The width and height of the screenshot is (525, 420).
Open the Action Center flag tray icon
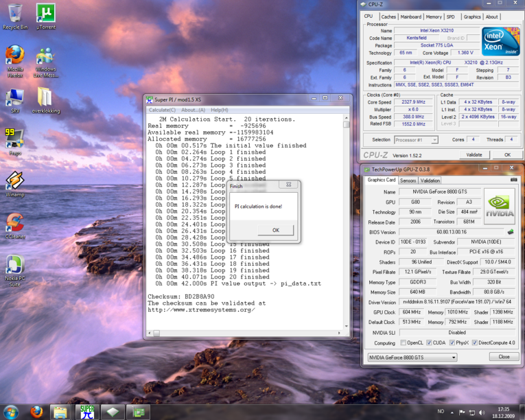[462, 412]
